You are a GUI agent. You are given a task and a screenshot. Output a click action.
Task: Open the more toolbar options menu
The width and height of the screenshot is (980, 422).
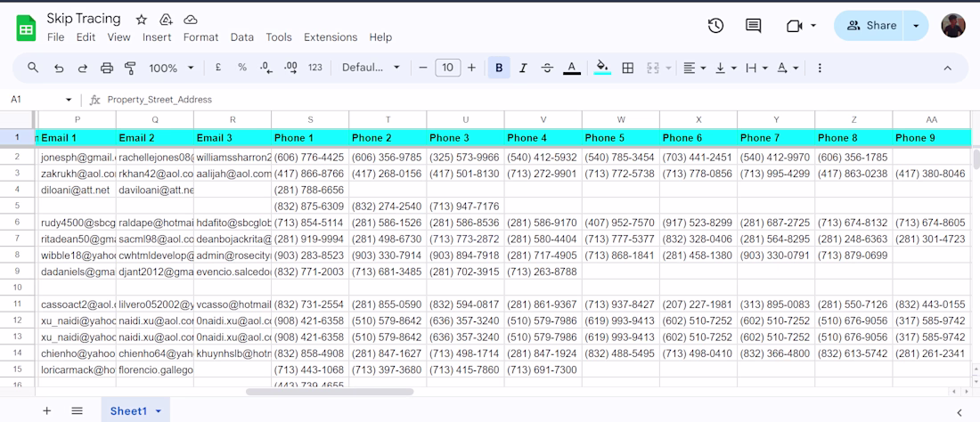tap(820, 68)
